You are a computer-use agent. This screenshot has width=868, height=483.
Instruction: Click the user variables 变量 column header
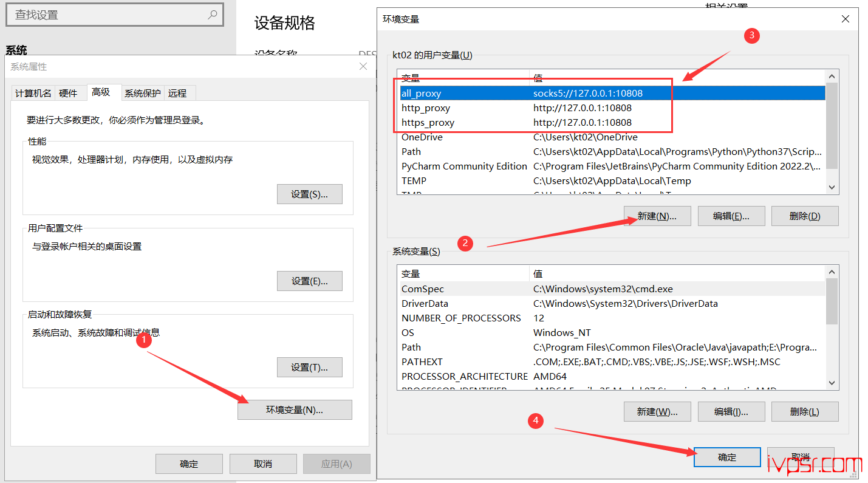click(463, 78)
